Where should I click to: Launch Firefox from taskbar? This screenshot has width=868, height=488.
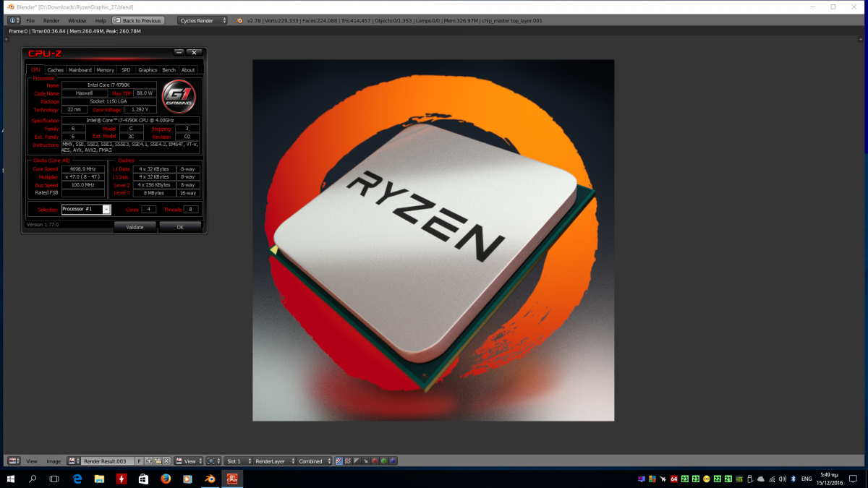166,479
